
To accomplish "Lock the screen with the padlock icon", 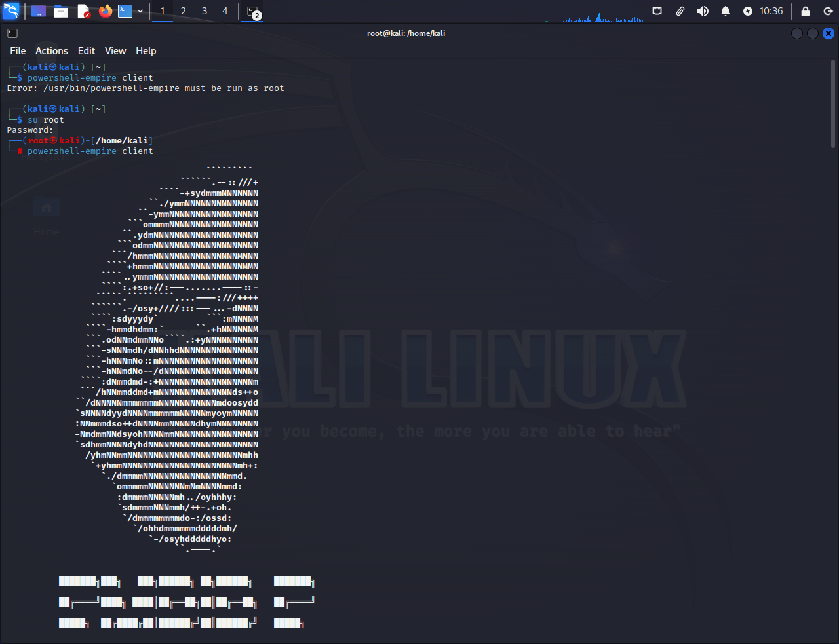I will 806,11.
